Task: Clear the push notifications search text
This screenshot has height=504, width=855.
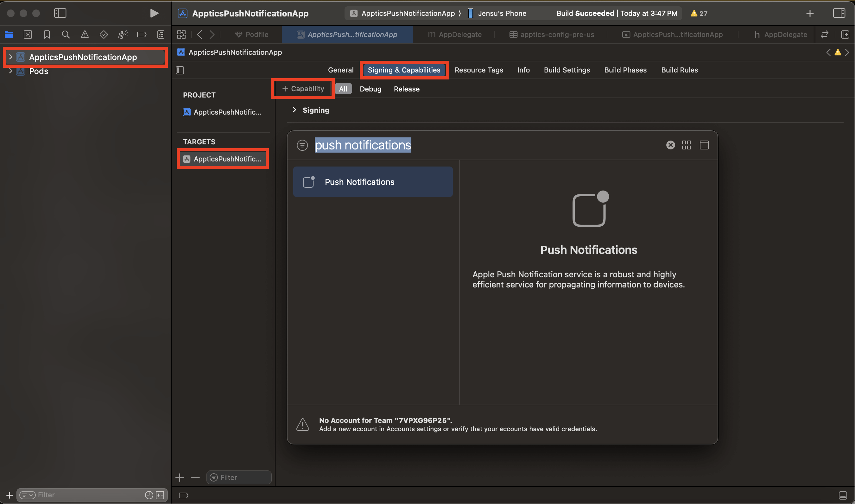Action: pyautogui.click(x=670, y=145)
